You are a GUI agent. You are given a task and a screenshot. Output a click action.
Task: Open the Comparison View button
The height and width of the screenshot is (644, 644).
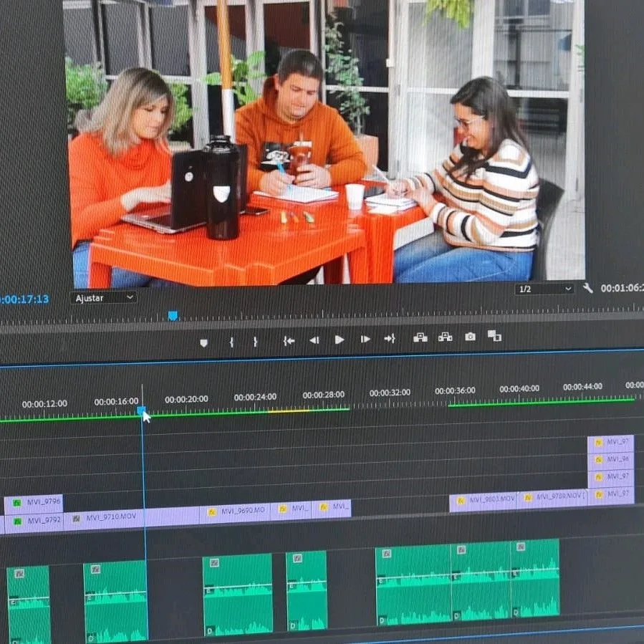(x=494, y=335)
